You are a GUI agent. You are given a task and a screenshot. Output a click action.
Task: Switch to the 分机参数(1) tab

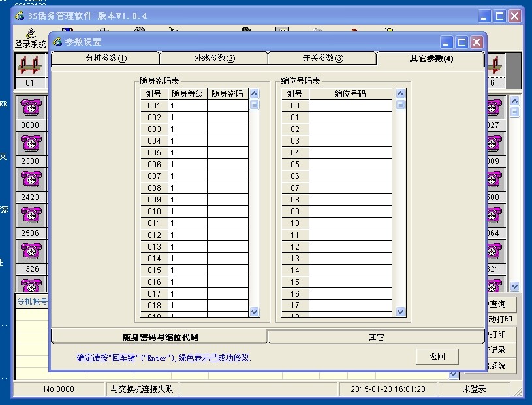(106, 58)
